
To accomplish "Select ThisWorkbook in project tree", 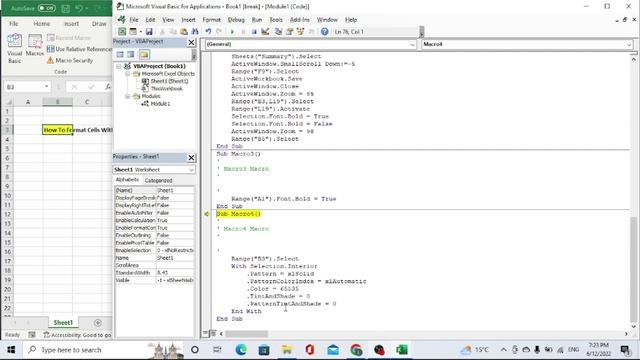I will 167,89.
